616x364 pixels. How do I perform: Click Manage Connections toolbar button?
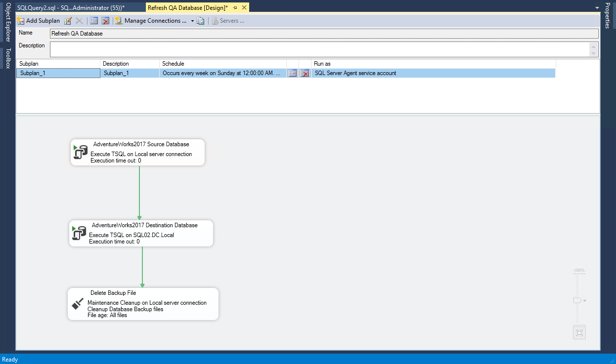point(151,21)
